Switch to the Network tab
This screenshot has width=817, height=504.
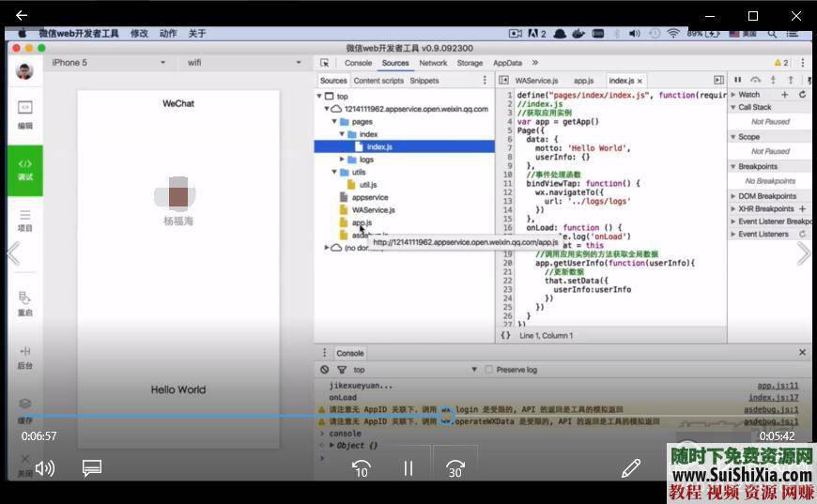pyautogui.click(x=433, y=63)
